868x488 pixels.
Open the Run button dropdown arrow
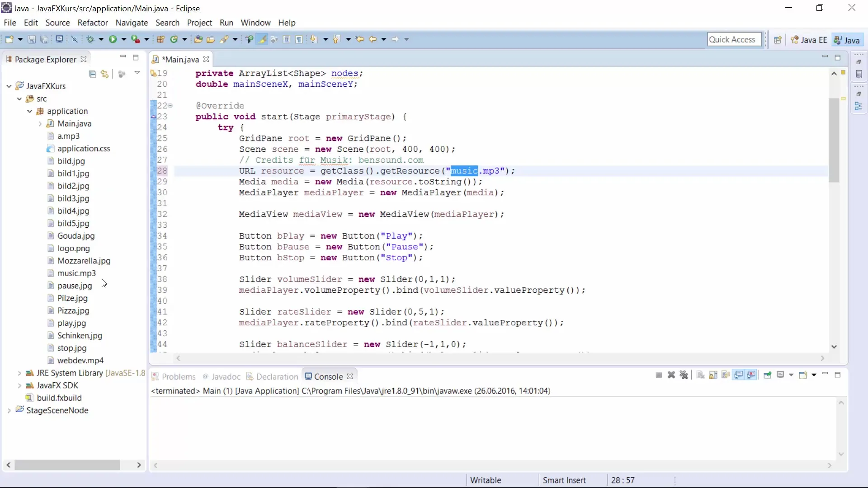123,39
